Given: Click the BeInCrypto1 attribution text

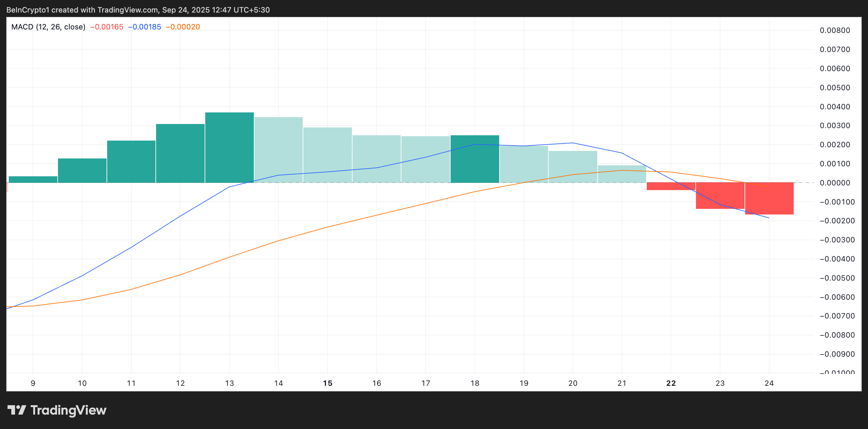Looking at the screenshot, I should pyautogui.click(x=29, y=10).
